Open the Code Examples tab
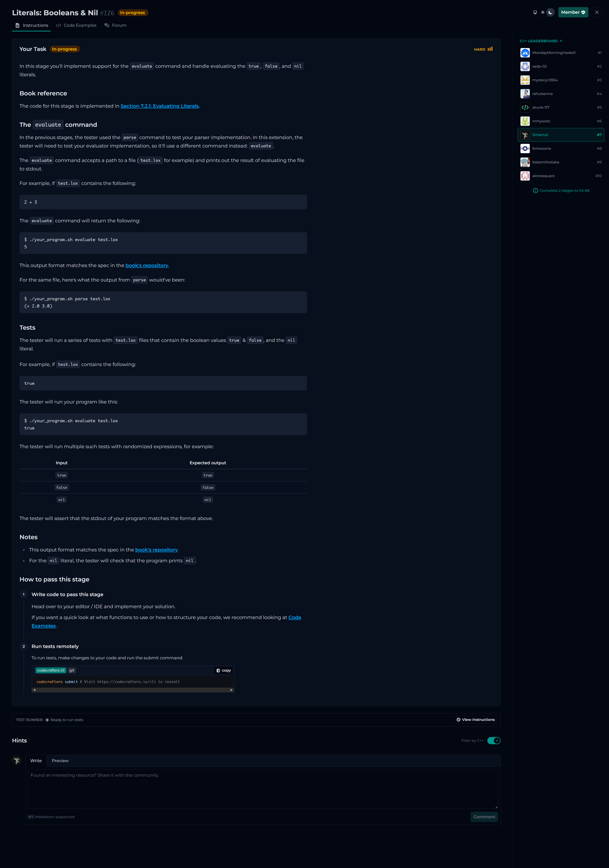609x868 pixels. tap(76, 25)
